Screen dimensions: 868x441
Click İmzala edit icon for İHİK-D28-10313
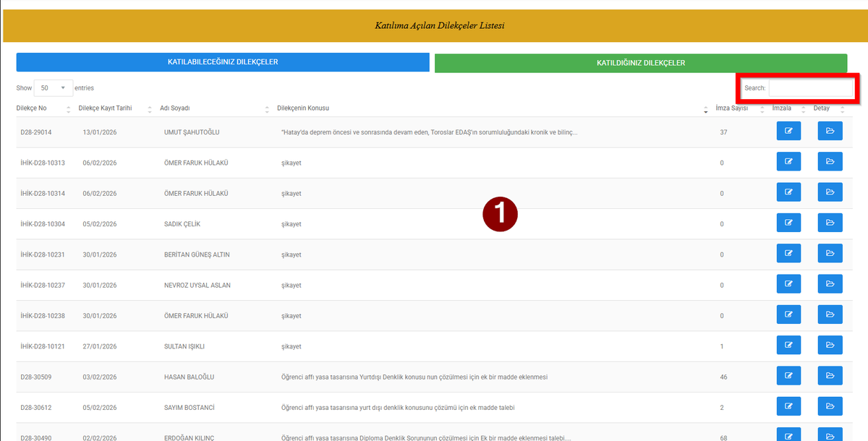coord(788,162)
